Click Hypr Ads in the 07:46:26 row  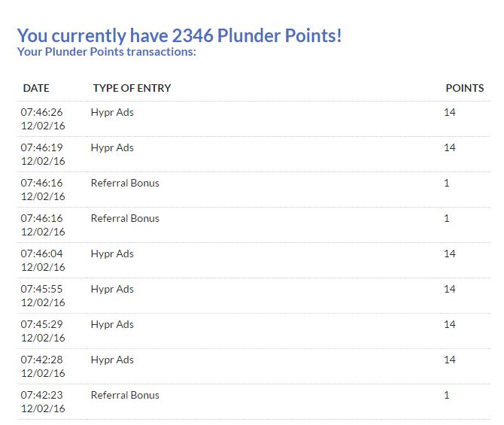(x=112, y=112)
